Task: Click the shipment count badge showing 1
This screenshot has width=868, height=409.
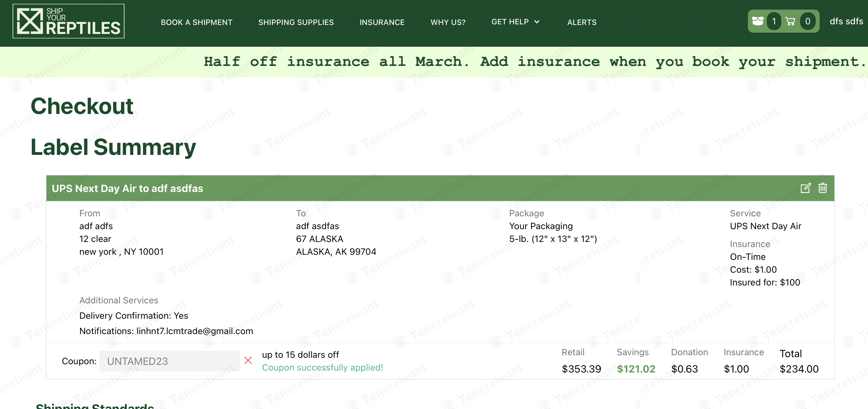Action: [x=774, y=21]
